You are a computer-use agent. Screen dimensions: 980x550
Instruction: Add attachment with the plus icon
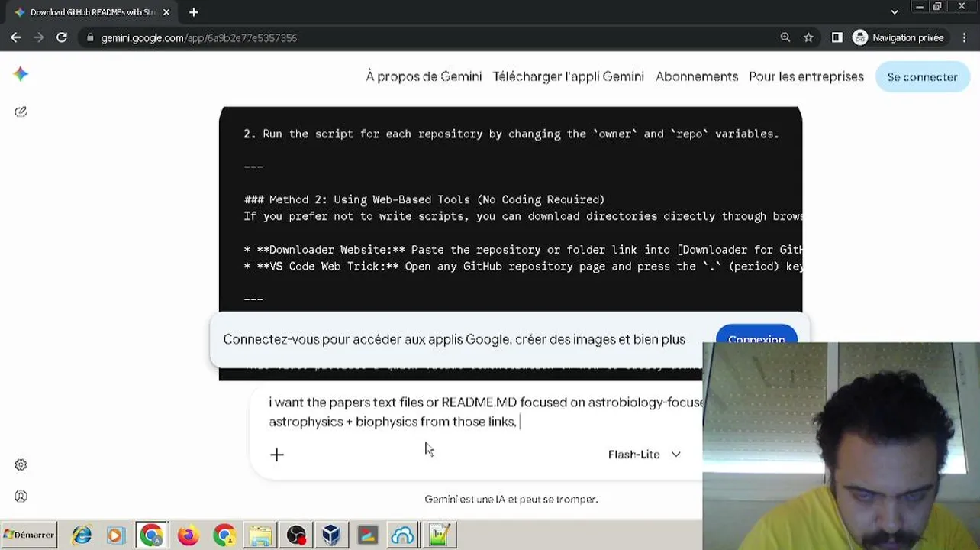click(x=277, y=455)
